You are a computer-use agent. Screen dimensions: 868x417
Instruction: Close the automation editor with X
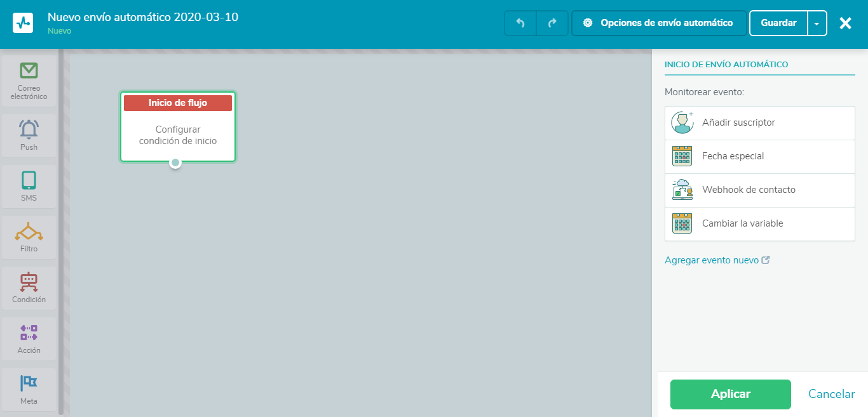(x=845, y=23)
